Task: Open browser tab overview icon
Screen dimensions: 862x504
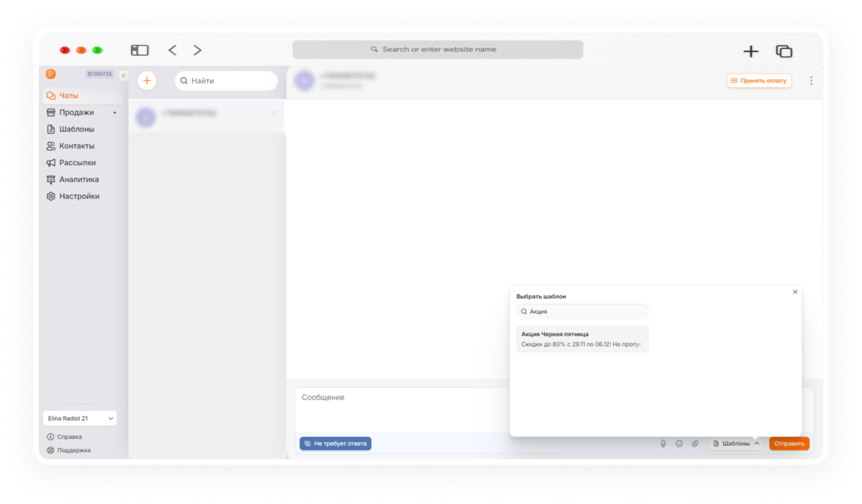Action: (x=784, y=51)
